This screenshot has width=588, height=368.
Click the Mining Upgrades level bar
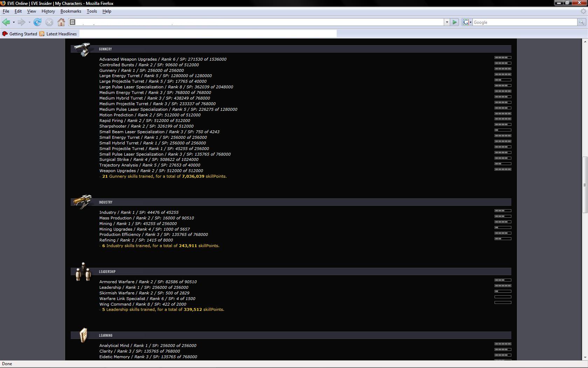[503, 227]
